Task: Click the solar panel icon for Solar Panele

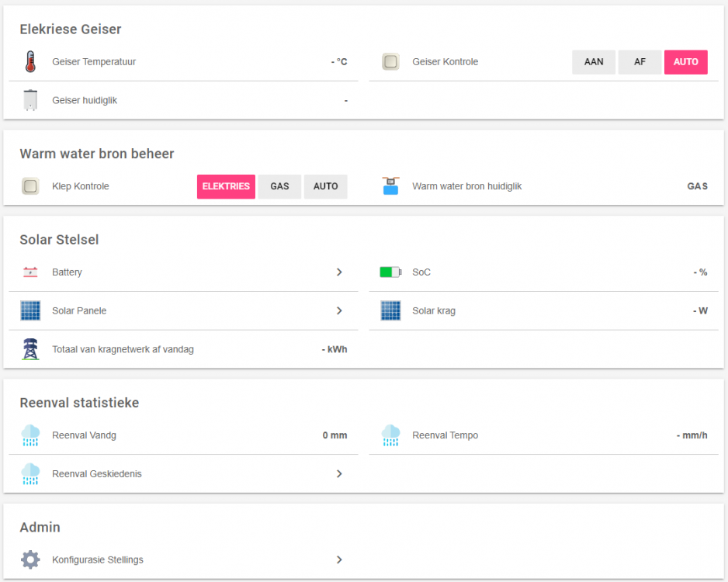Action: 30,310
